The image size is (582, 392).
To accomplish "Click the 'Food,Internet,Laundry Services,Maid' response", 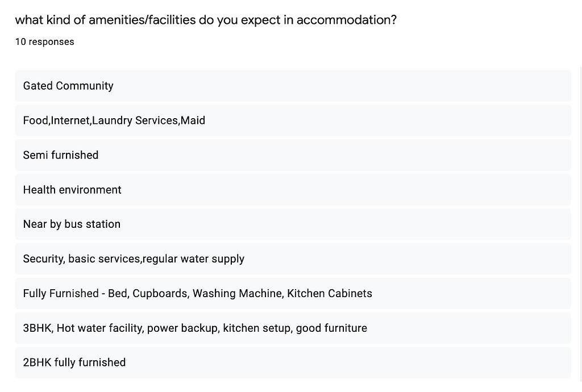I will [293, 120].
